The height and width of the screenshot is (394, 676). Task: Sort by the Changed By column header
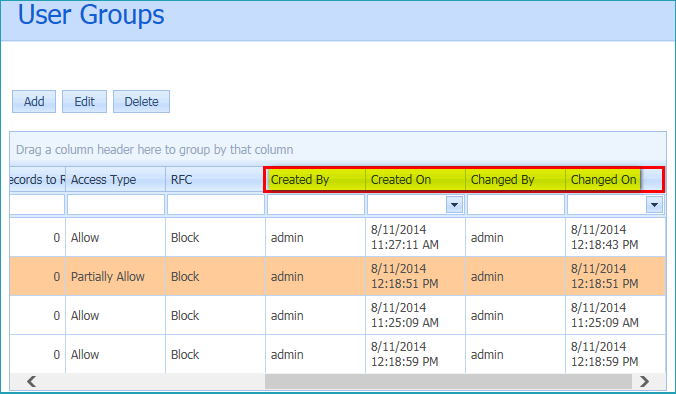(x=516, y=179)
